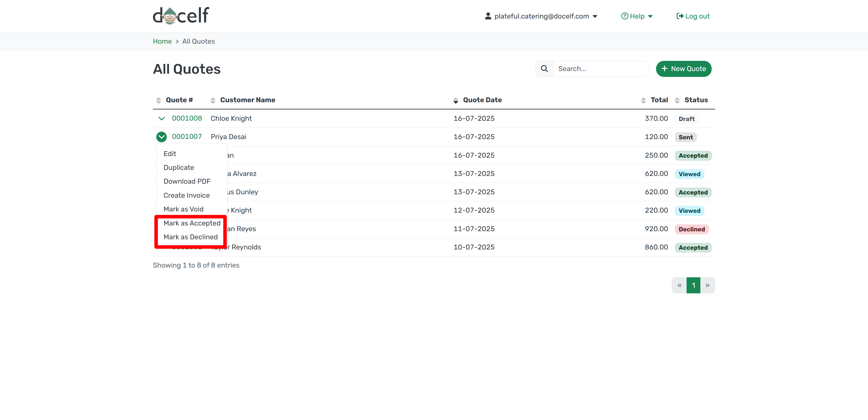Sort by Customer Name column arrows

tap(213, 100)
